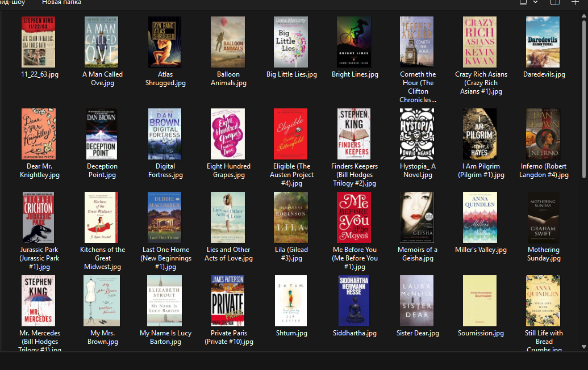Select the Digital Fortress.jpg cover thumbnail

click(x=165, y=134)
